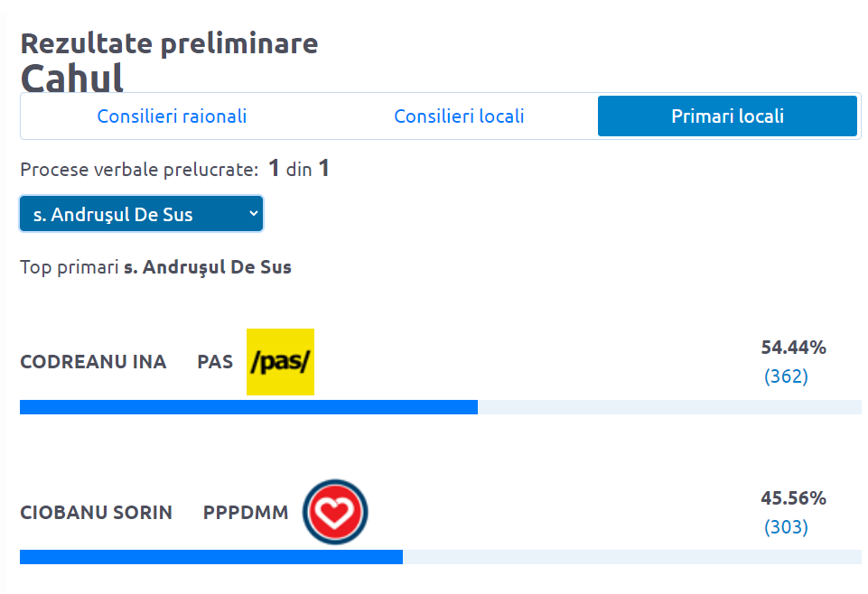Screen dimensions: 868x594
Task: Click the Rezultate preliminare title
Action: pyautogui.click(x=169, y=43)
